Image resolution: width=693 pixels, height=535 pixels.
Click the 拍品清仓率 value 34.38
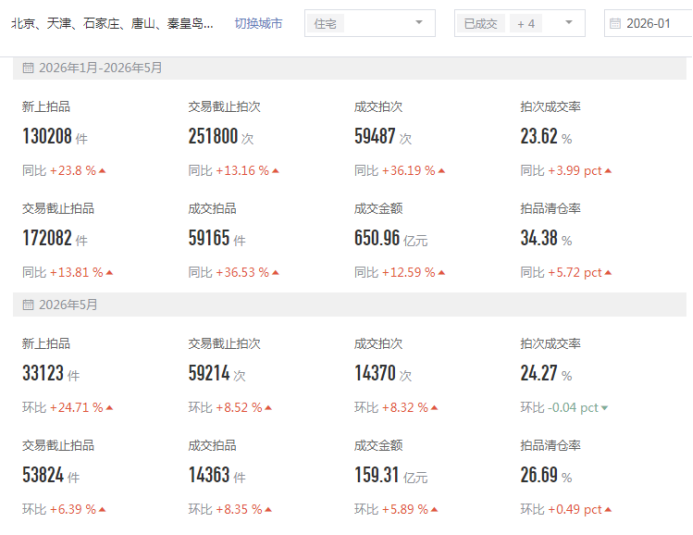(539, 238)
